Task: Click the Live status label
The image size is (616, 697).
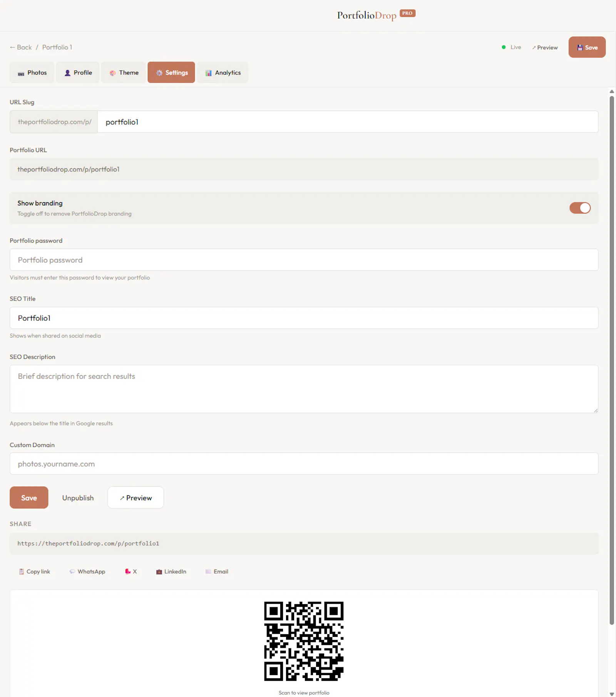Action: point(516,47)
